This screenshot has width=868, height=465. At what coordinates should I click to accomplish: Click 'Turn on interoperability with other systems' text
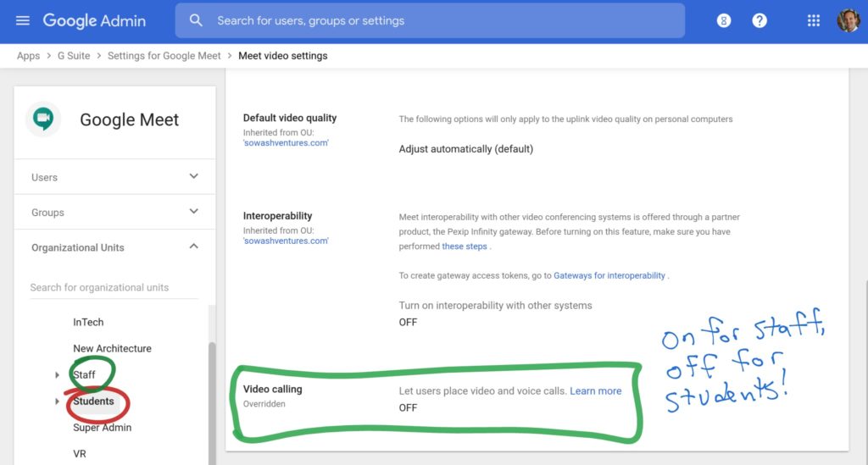(495, 305)
